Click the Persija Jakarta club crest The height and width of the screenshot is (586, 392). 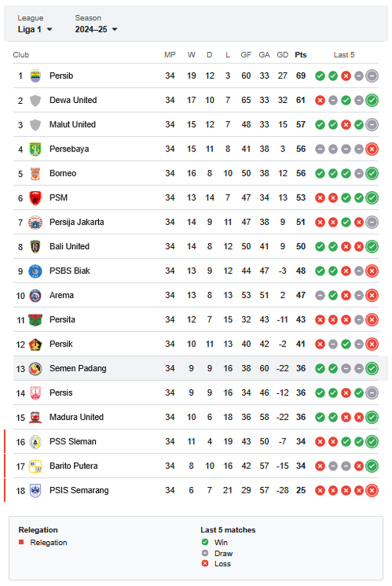pyautogui.click(x=35, y=222)
